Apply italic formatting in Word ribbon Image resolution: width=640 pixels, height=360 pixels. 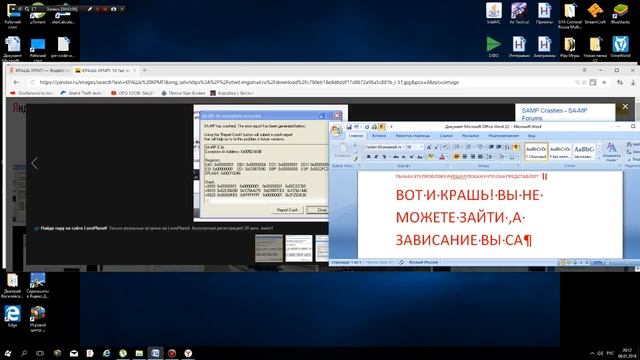(x=376, y=157)
